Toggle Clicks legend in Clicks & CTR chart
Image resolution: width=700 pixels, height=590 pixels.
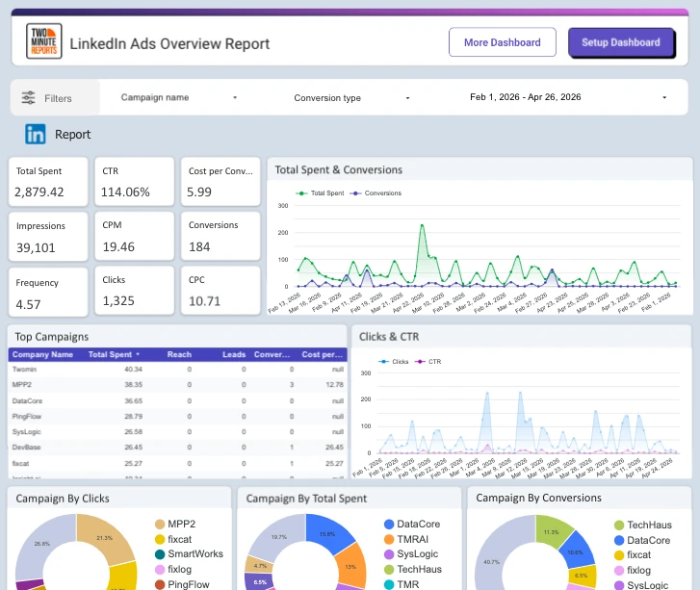point(393,362)
